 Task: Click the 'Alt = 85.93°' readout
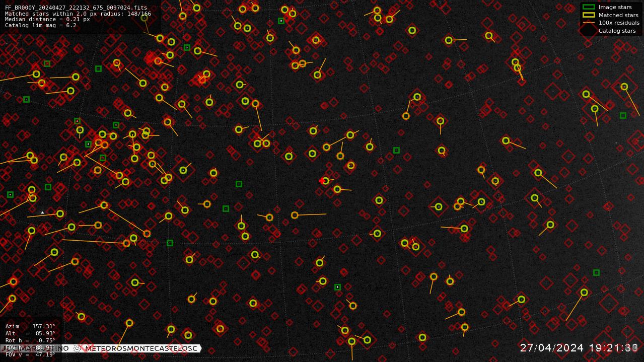pos(30,333)
